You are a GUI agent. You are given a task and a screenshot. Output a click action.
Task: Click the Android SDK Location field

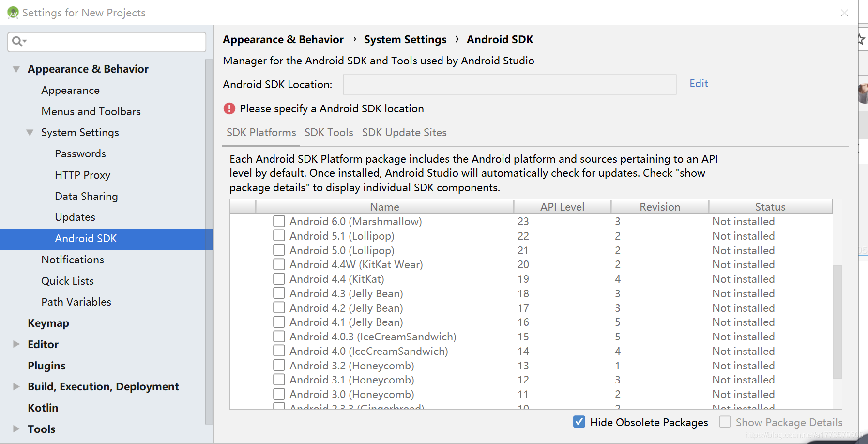coord(509,85)
